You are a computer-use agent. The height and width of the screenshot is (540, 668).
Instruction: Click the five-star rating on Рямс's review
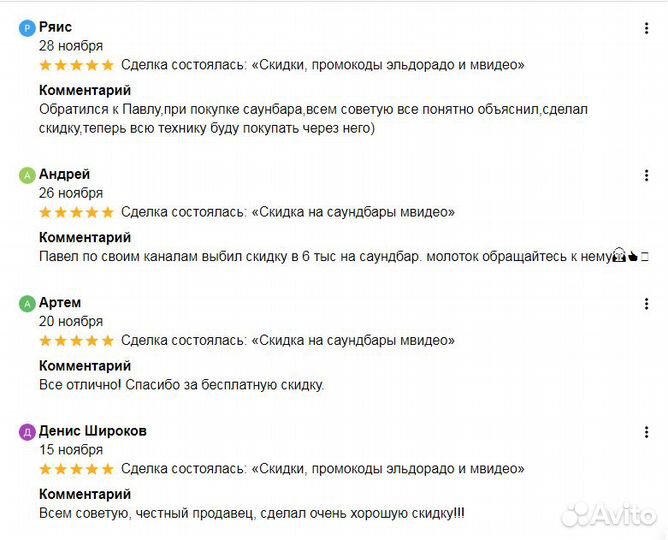(x=76, y=65)
